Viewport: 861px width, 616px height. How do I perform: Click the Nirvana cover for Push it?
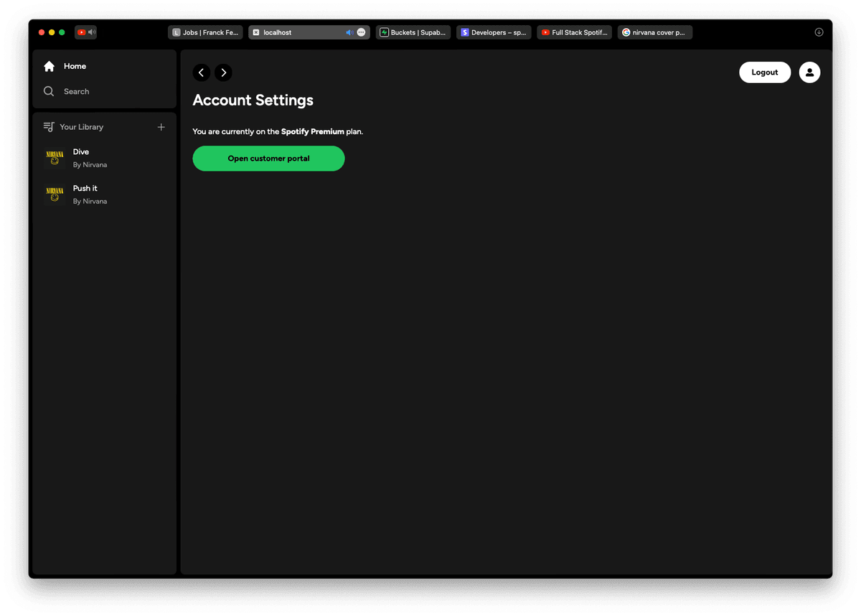(x=55, y=194)
